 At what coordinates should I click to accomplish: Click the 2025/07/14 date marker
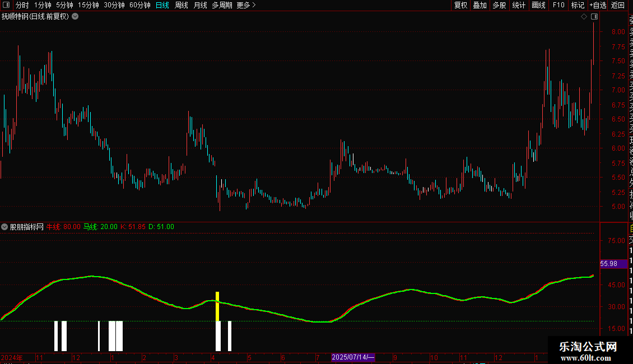[353, 357]
